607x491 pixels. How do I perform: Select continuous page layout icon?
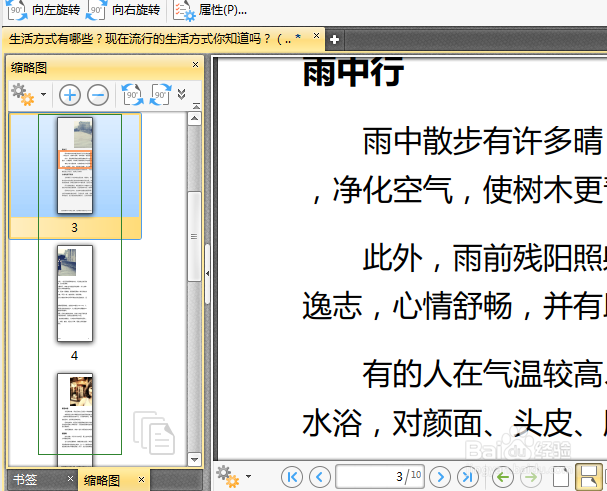(x=589, y=477)
